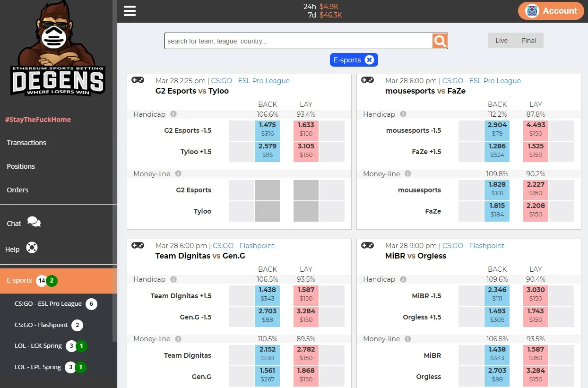Lay Orgless money-line at 3.284
The width and height of the screenshot is (588, 388).
tap(536, 376)
